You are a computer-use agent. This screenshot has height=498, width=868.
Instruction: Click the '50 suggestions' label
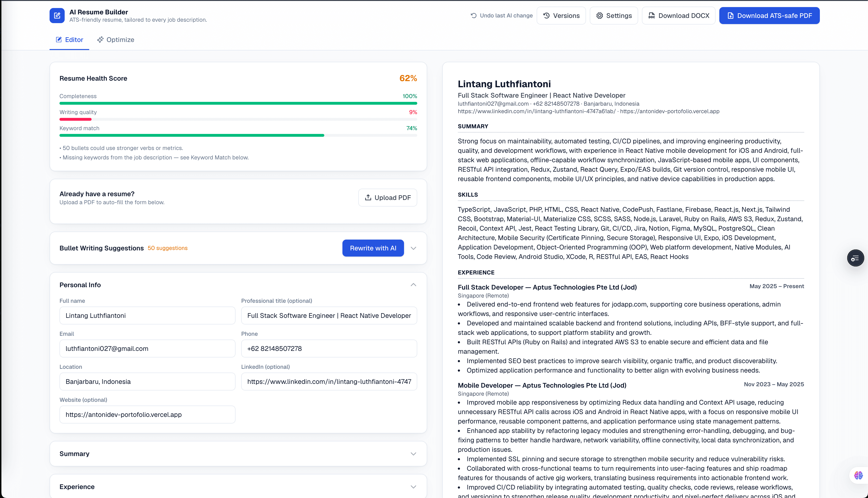(167, 248)
